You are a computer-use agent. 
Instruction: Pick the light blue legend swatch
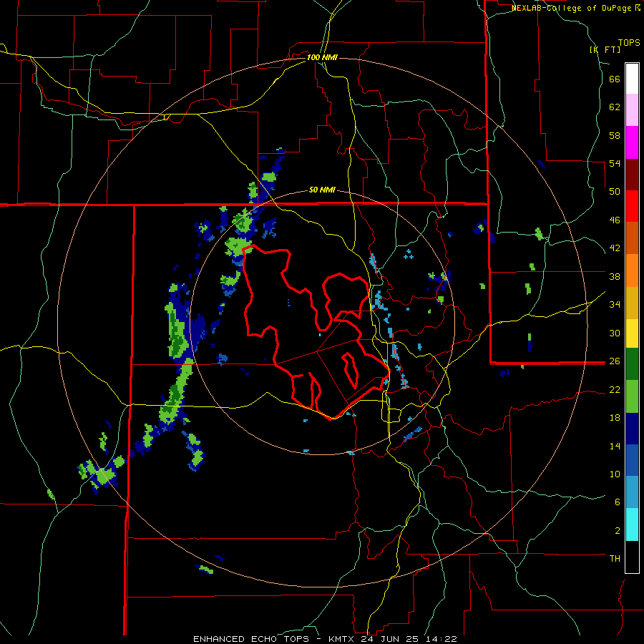pyautogui.click(x=632, y=492)
